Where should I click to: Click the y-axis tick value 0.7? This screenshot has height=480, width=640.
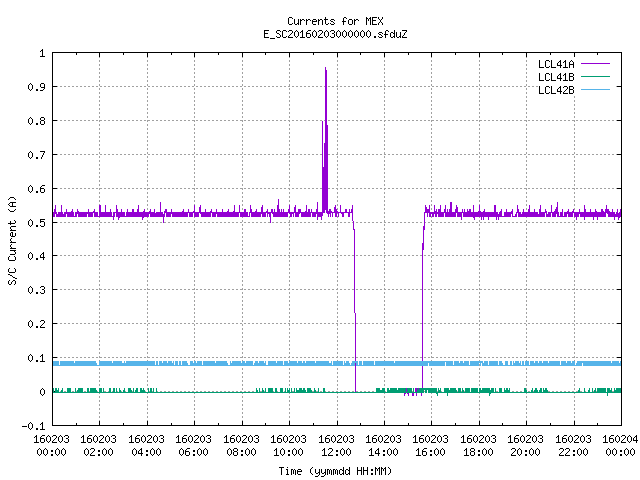(36, 155)
